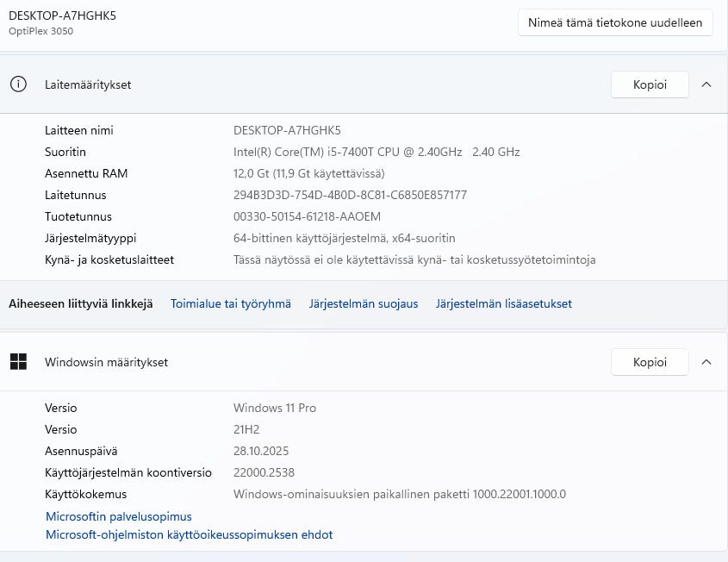The image size is (728, 562).
Task: Collapse the Windowsin määritykset section chevron
Action: (706, 362)
